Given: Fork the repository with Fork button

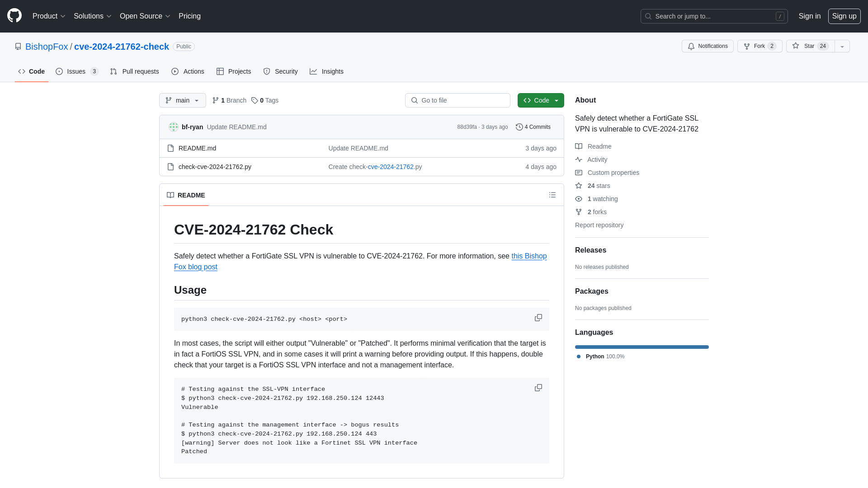Looking at the screenshot, I should pos(760,46).
